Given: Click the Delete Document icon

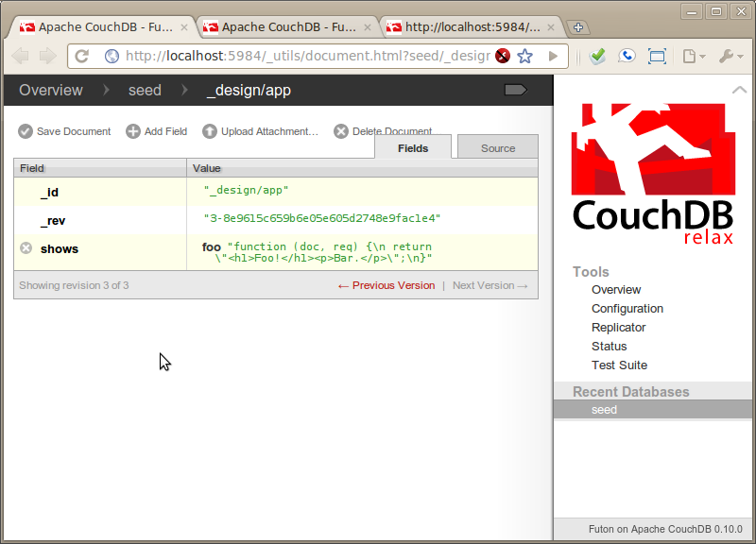Looking at the screenshot, I should click(340, 131).
